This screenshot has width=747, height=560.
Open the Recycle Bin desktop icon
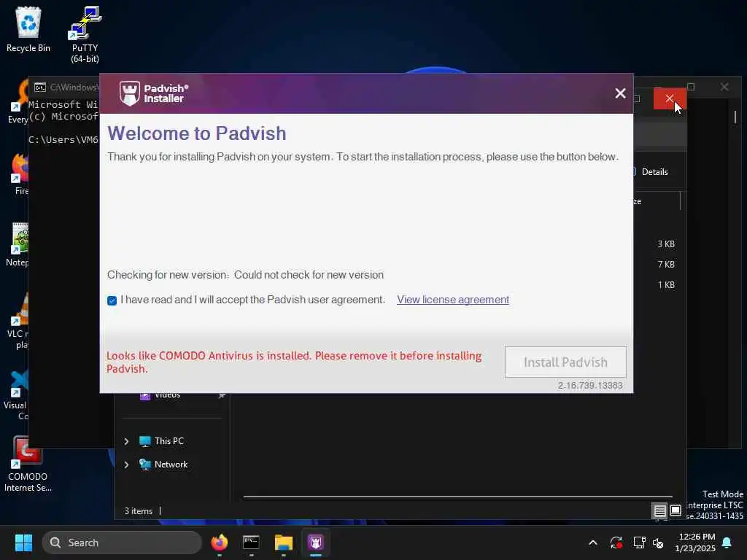pos(28,29)
